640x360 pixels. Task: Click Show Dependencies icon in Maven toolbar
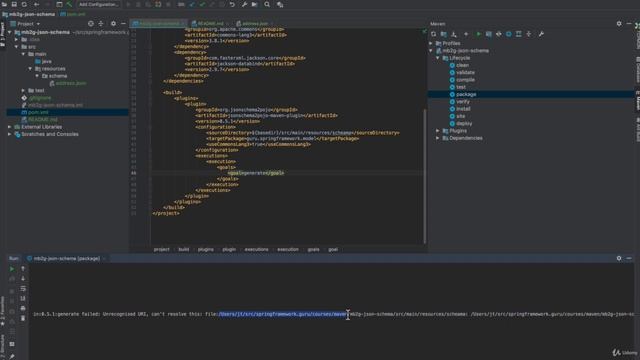pos(518,34)
